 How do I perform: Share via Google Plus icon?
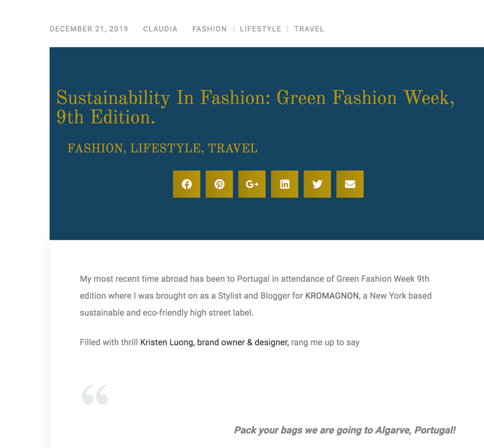(252, 184)
